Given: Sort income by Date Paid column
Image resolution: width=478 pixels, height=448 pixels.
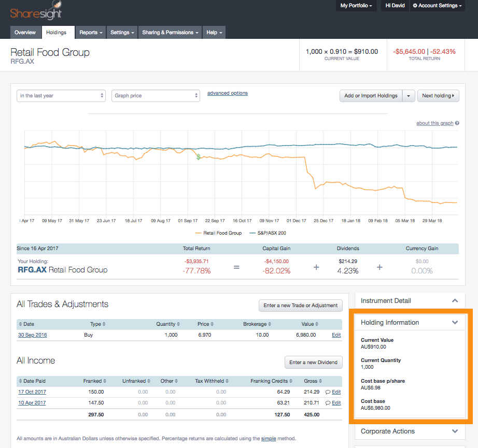Looking at the screenshot, I should point(32,381).
